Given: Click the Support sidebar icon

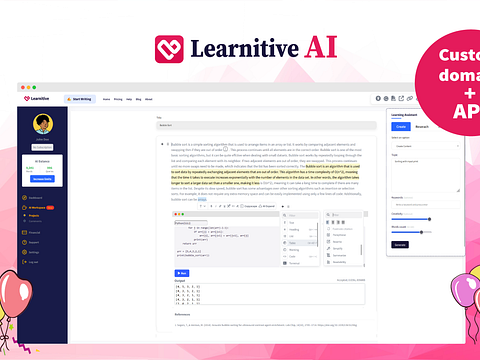Looking at the screenshot, I should pyautogui.click(x=24, y=242).
